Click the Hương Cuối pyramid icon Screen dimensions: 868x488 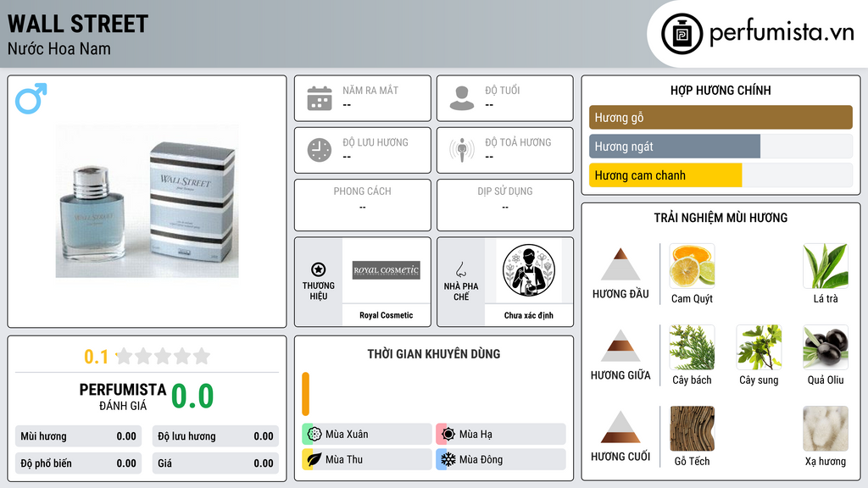pos(620,427)
